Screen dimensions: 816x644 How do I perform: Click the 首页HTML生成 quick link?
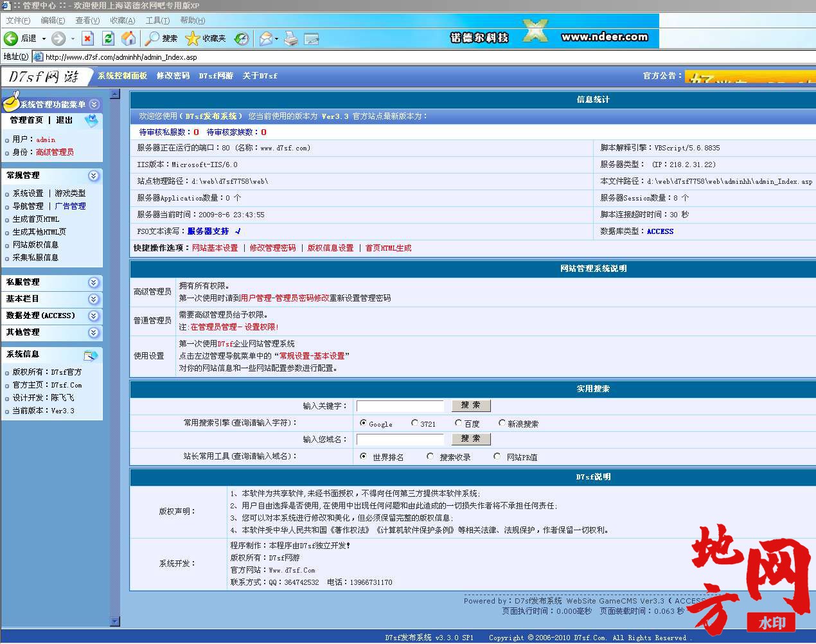389,247
